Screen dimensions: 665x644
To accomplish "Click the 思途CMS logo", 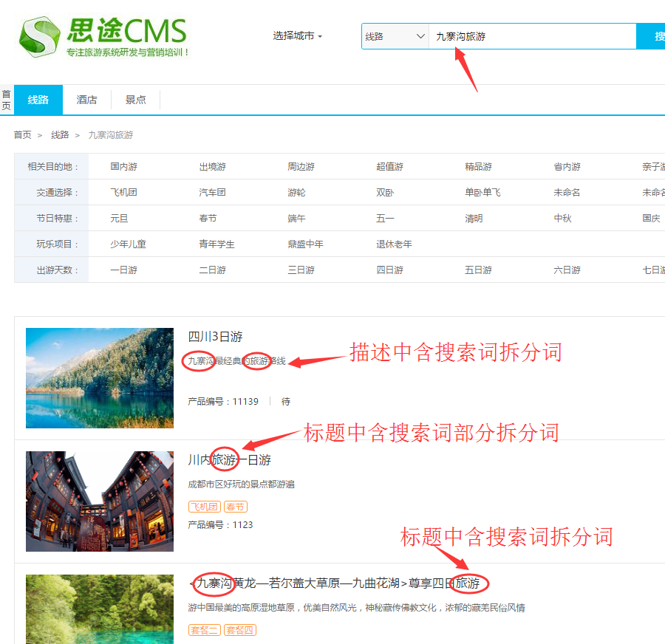I will [103, 36].
